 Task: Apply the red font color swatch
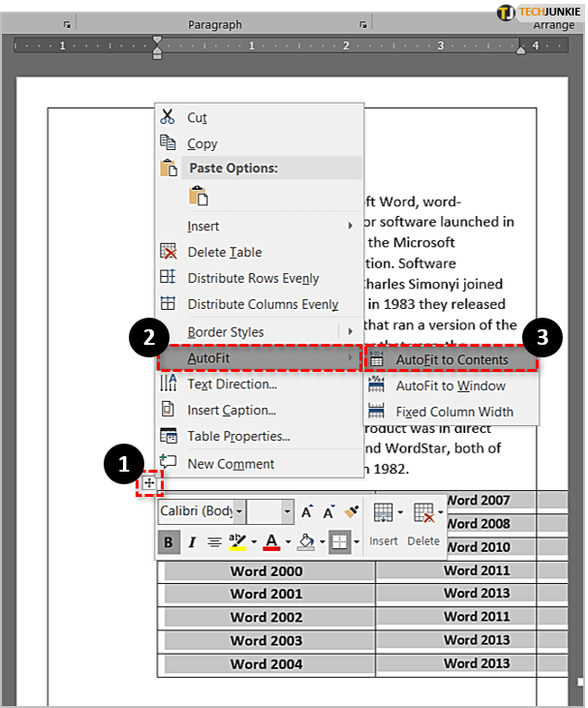[x=271, y=541]
